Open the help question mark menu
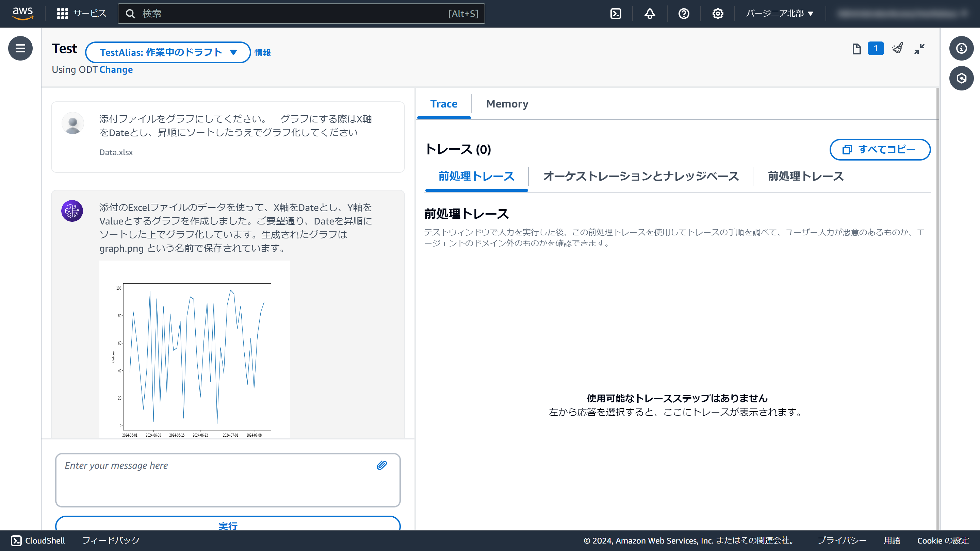Image resolution: width=980 pixels, height=551 pixels. [x=684, y=14]
